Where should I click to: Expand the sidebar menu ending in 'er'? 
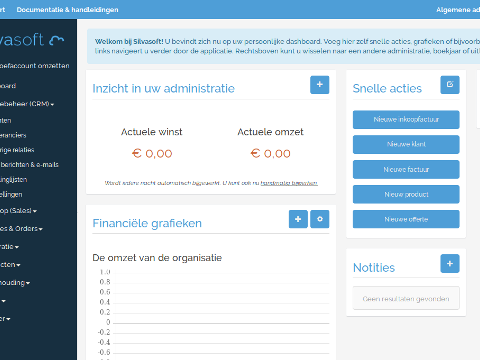(x=5, y=319)
